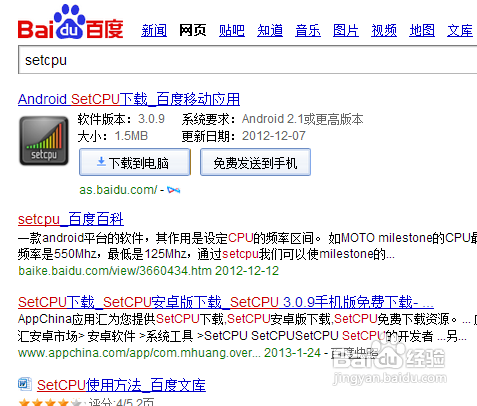Open the SetCPU app icon thumbnail
477x406 pixels.
pyautogui.click(x=44, y=141)
